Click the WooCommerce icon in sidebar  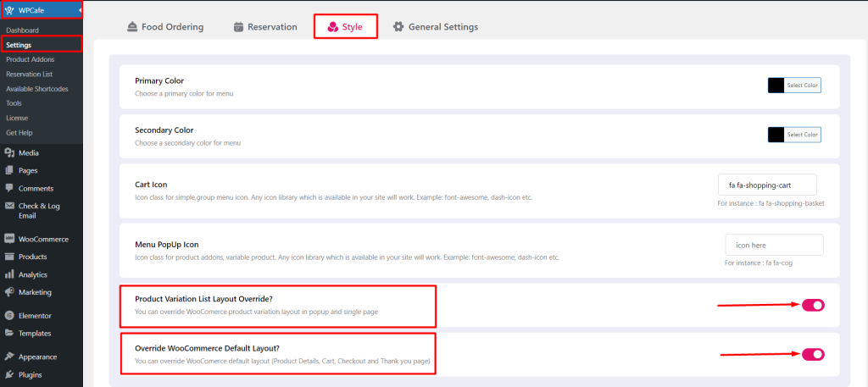9,239
